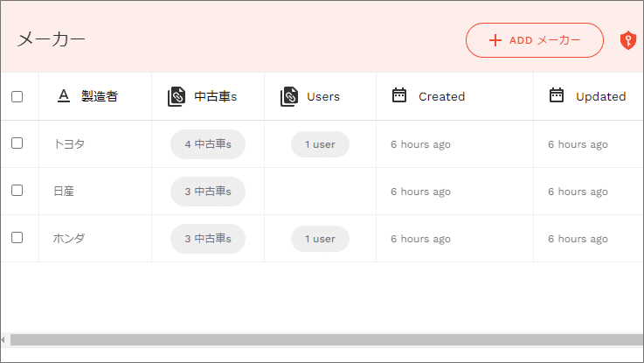644x363 pixels.
Task: Click the ADD メーカー button
Action: click(535, 40)
